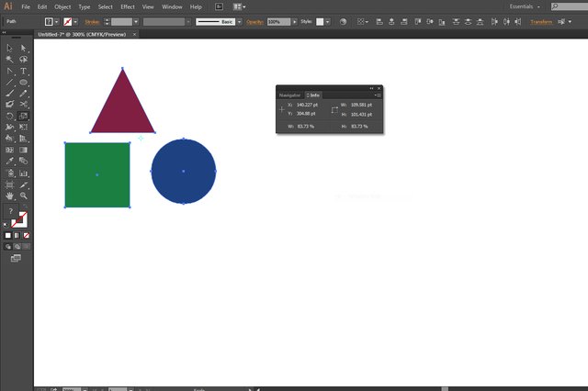Open the fill color dropdown arrow

(57, 22)
